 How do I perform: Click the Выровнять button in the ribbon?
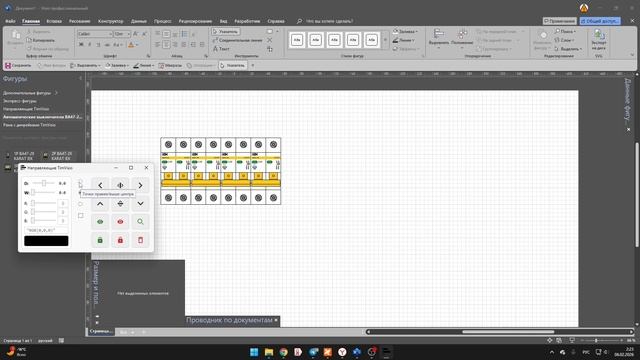tap(439, 39)
